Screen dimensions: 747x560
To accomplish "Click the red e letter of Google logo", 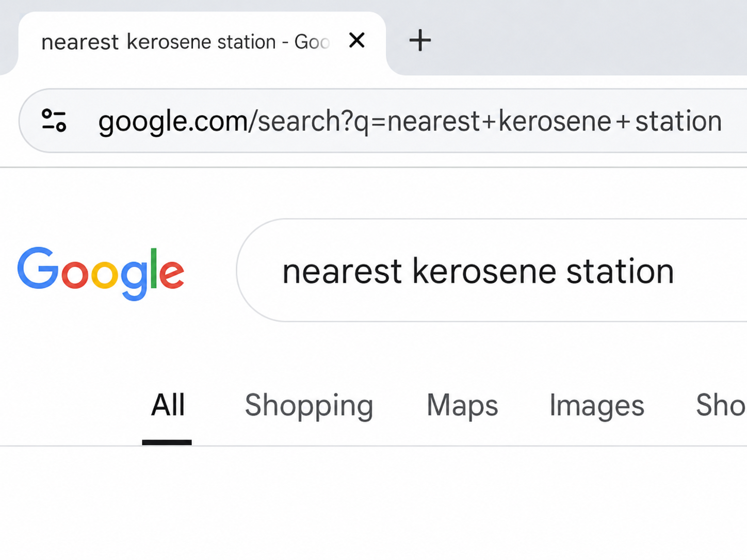I will click(171, 274).
